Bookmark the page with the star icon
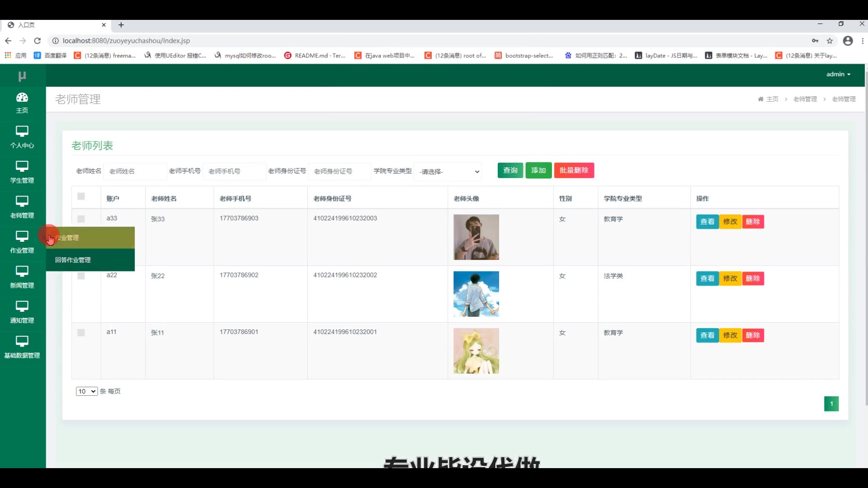The image size is (868, 488). (x=830, y=41)
